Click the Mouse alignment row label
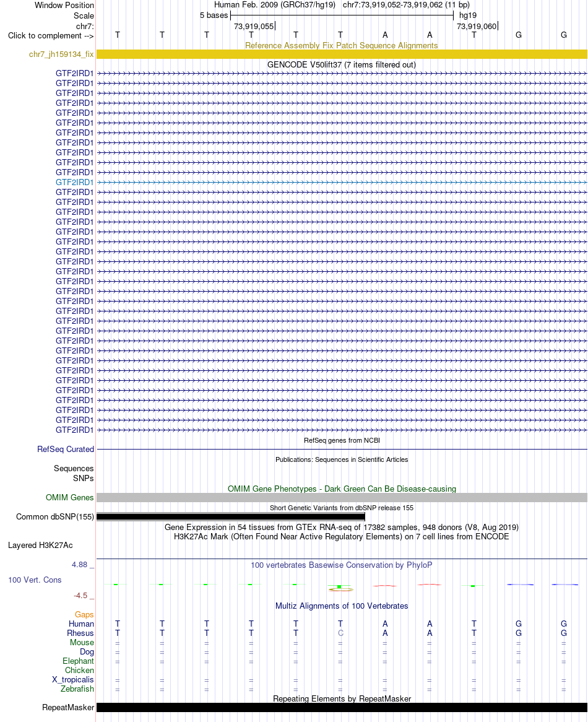 [82, 642]
